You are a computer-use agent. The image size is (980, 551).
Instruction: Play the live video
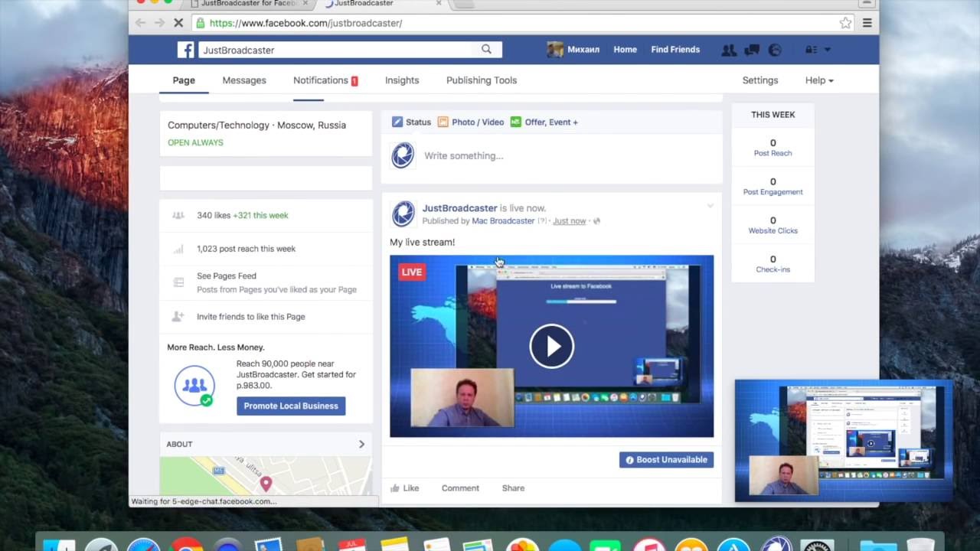(551, 346)
